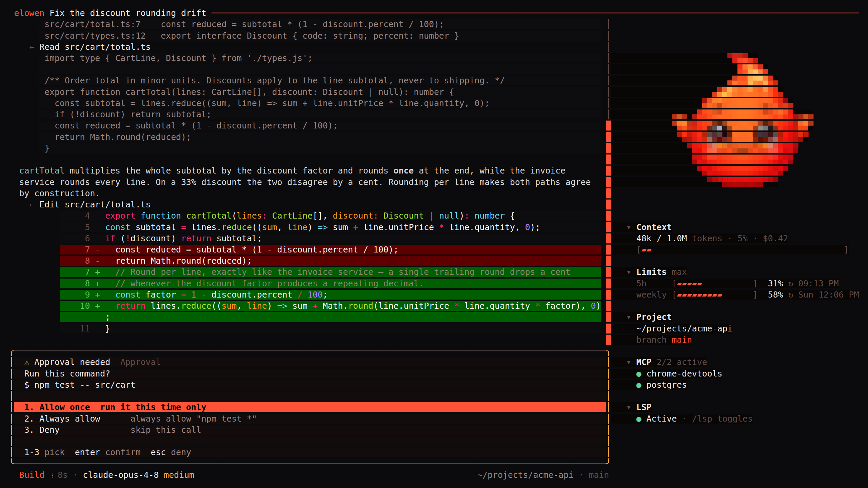The height and width of the screenshot is (488, 868).
Task: Click the enter confirm hint
Action: (x=108, y=452)
